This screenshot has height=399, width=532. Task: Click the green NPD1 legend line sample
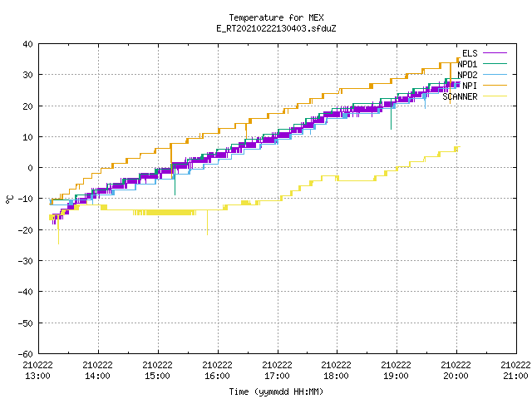pos(495,63)
